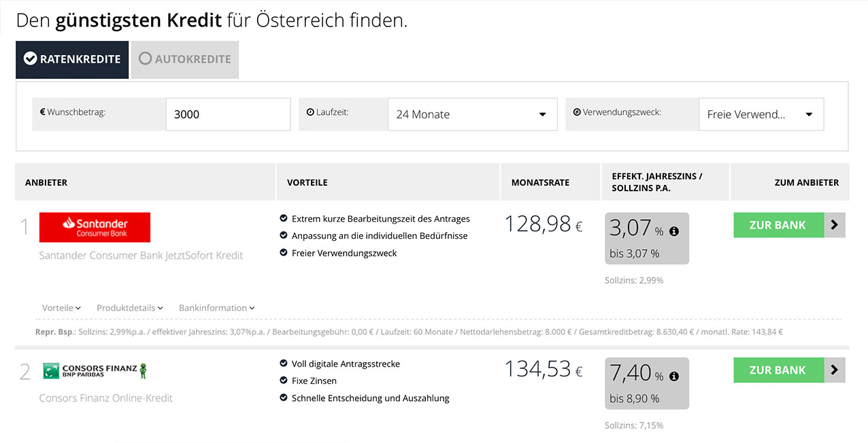Click the euro icon beside Wunschbetrag
Viewport: 868px width, 443px height.
point(42,112)
